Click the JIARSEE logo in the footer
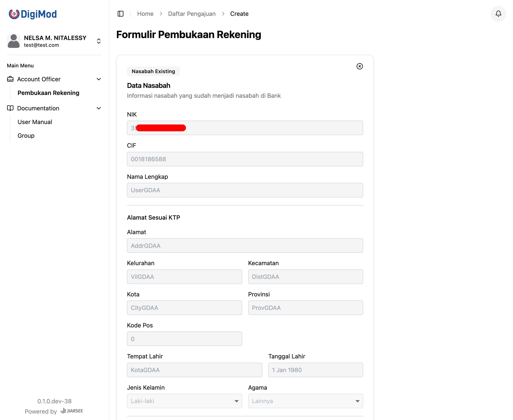 [72, 411]
